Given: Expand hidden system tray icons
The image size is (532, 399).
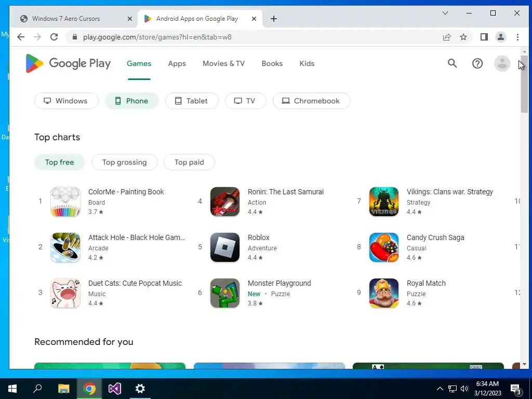Looking at the screenshot, I should pos(440,389).
